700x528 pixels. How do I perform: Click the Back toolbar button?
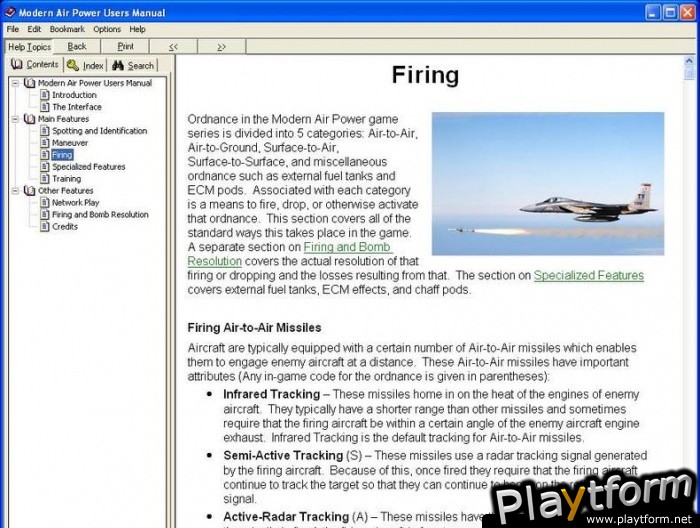(77, 46)
